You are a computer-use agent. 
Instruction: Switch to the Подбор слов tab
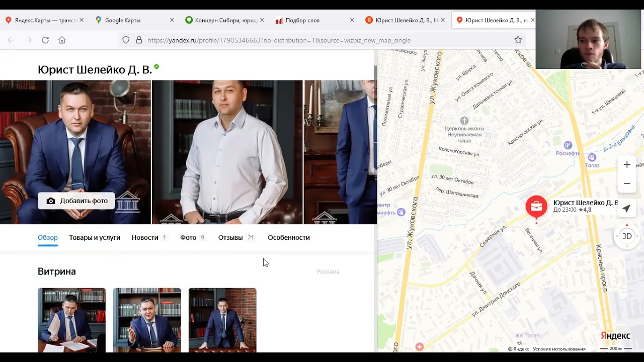coord(314,20)
